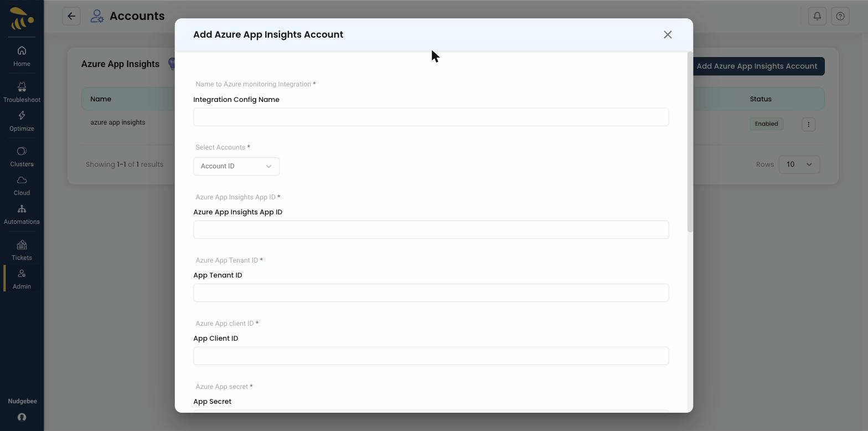868x431 pixels.
Task: Click the Accounts settings icon in header
Action: pos(97,16)
